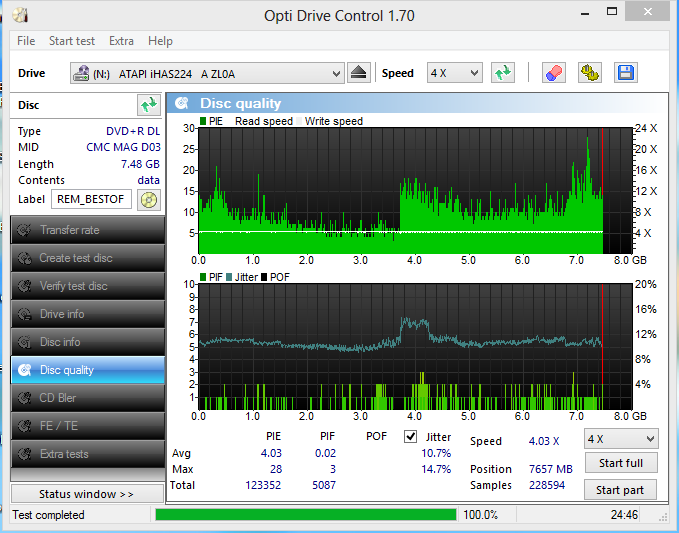Click the Test completed status text
The image size is (679, 533).
point(48,515)
